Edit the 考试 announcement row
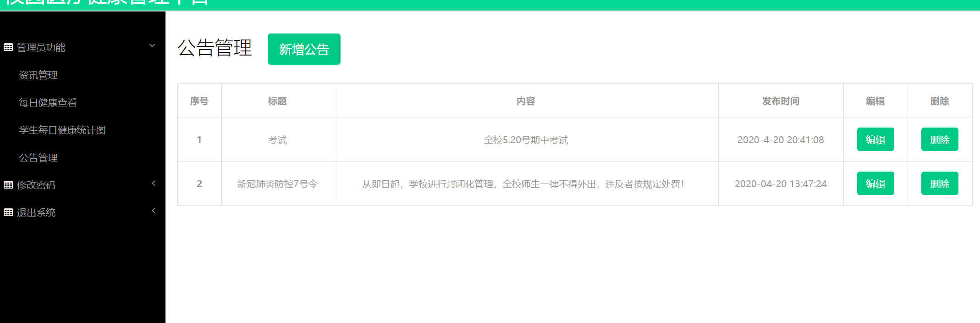This screenshot has height=323, width=980. click(x=875, y=139)
